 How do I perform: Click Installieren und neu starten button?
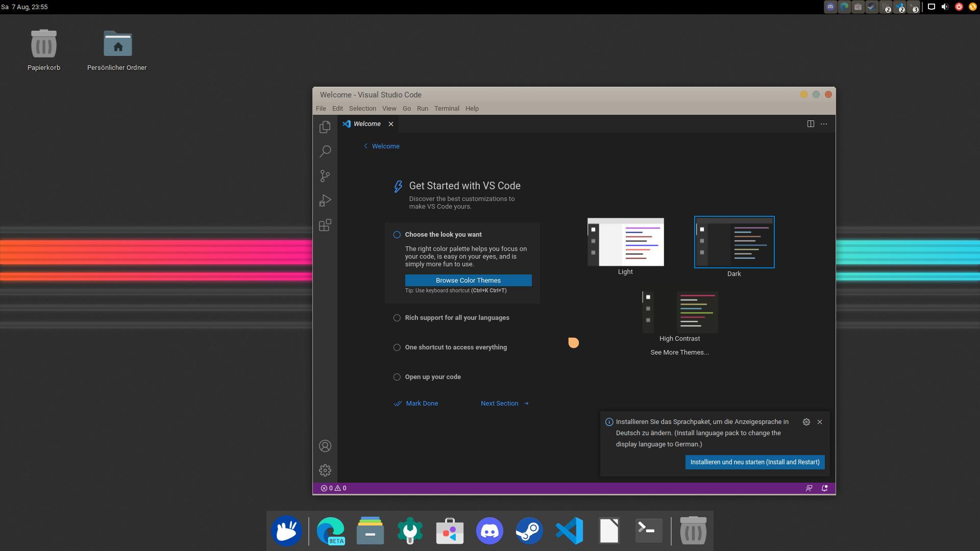[x=754, y=462]
